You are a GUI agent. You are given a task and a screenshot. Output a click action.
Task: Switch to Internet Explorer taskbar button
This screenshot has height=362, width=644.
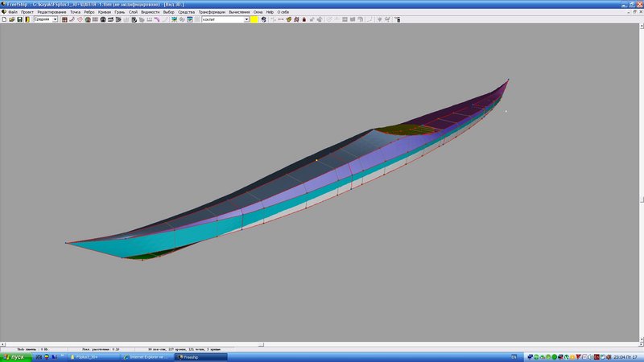(148, 357)
